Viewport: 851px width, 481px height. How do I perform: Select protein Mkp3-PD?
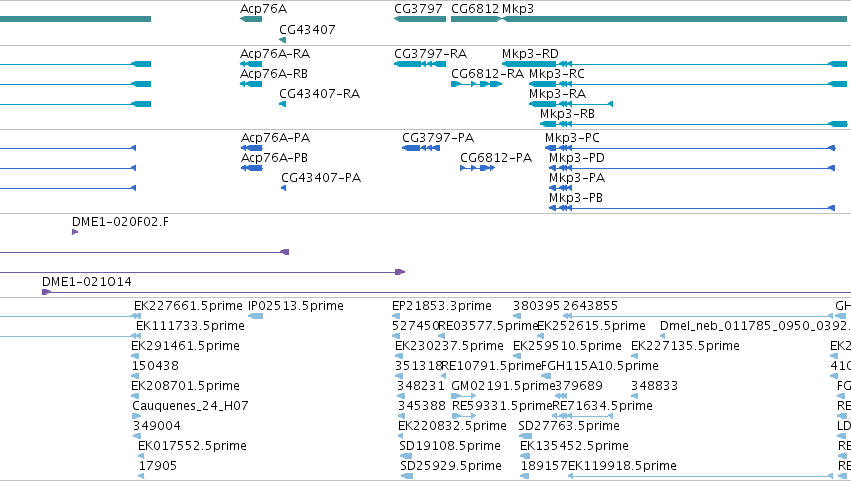(692, 168)
